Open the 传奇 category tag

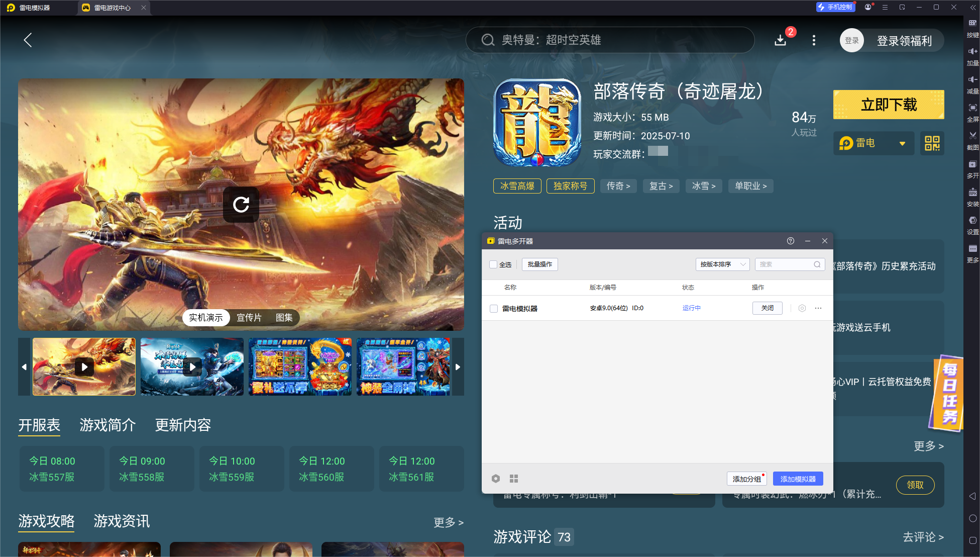[618, 186]
